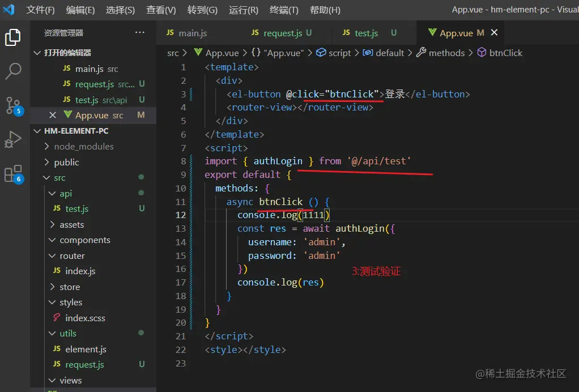This screenshot has width=579, height=392.
Task: Switch to request.js editor tab
Action: pos(286,33)
